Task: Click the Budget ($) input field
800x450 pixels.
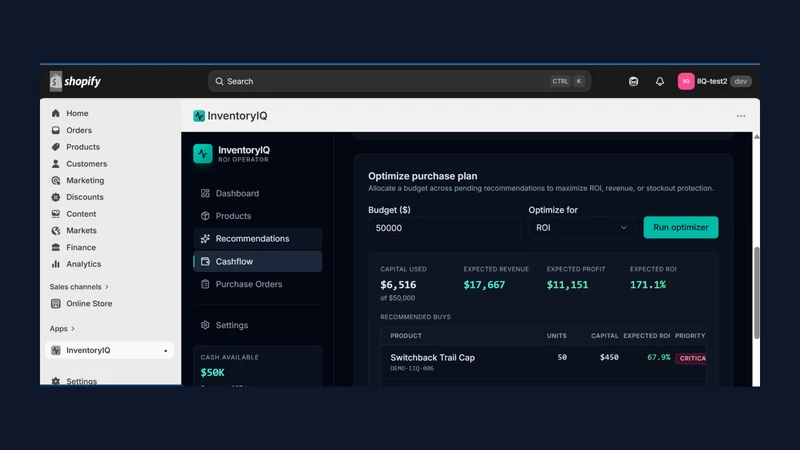Action: [x=444, y=228]
